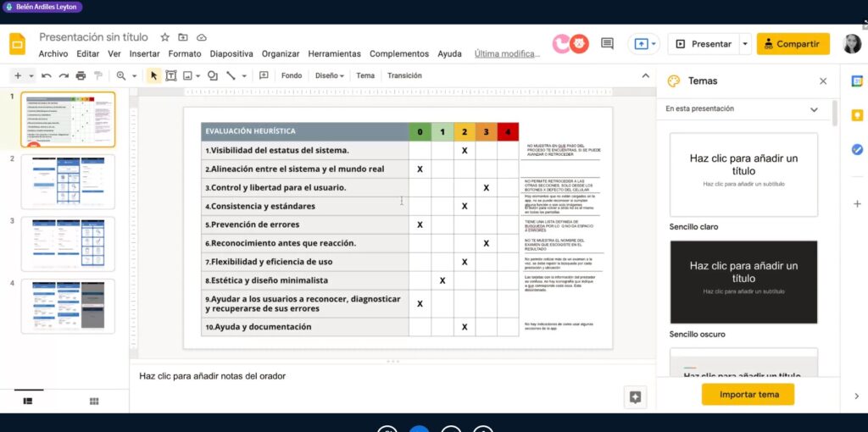This screenshot has height=432, width=868.
Task: Click the zoom magnifier icon
Action: [x=120, y=75]
